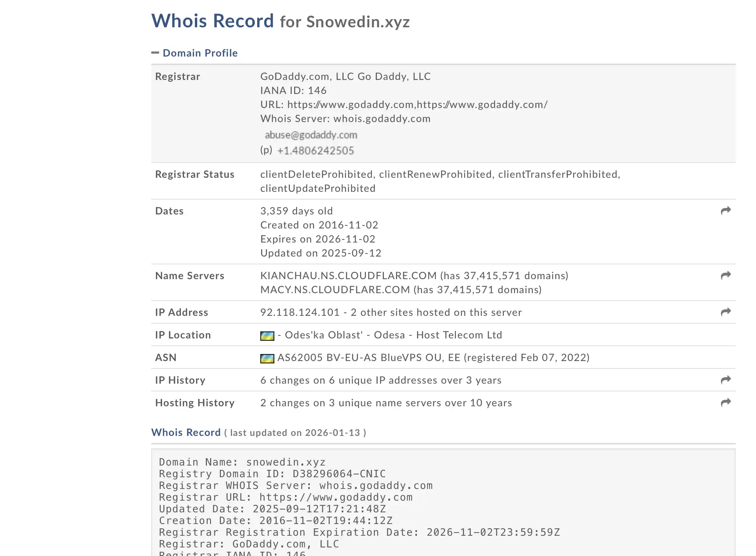Click the flag icon next to AS62005
756x556 pixels.
coord(267,358)
